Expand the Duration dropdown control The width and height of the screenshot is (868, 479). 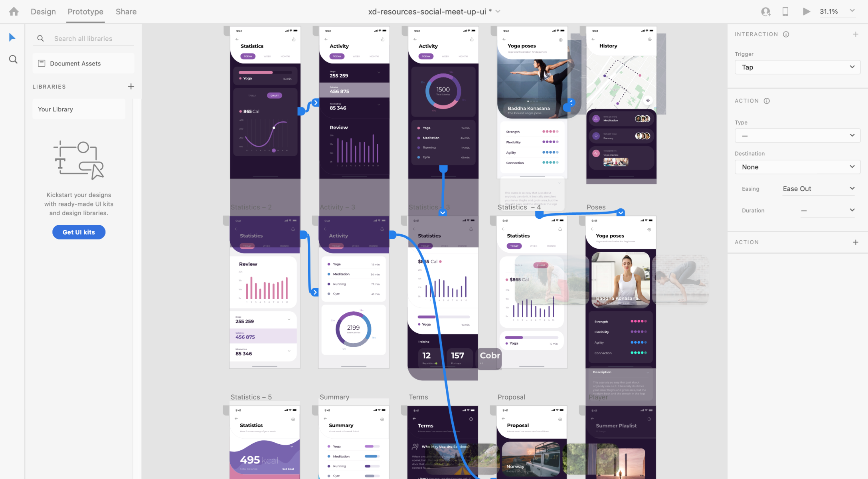851,210
